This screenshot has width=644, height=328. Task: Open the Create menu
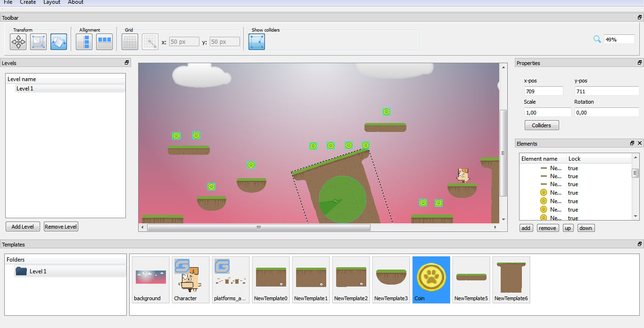click(x=28, y=2)
